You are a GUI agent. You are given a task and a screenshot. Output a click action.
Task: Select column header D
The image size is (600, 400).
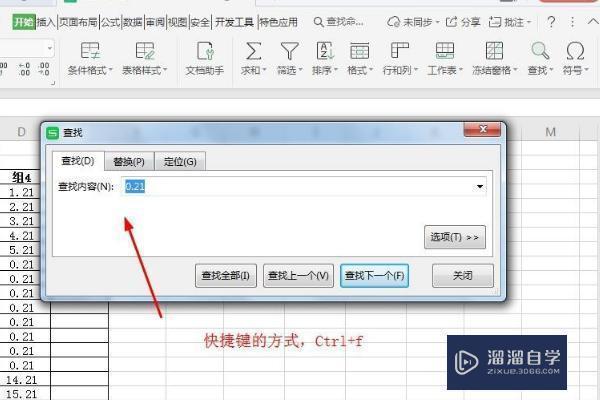point(21,132)
